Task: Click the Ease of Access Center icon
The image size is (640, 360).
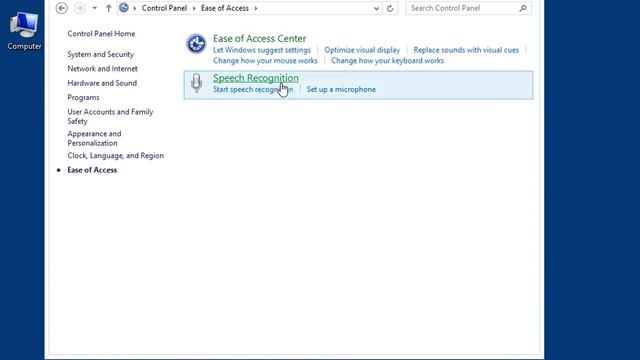Action: pyautogui.click(x=196, y=44)
